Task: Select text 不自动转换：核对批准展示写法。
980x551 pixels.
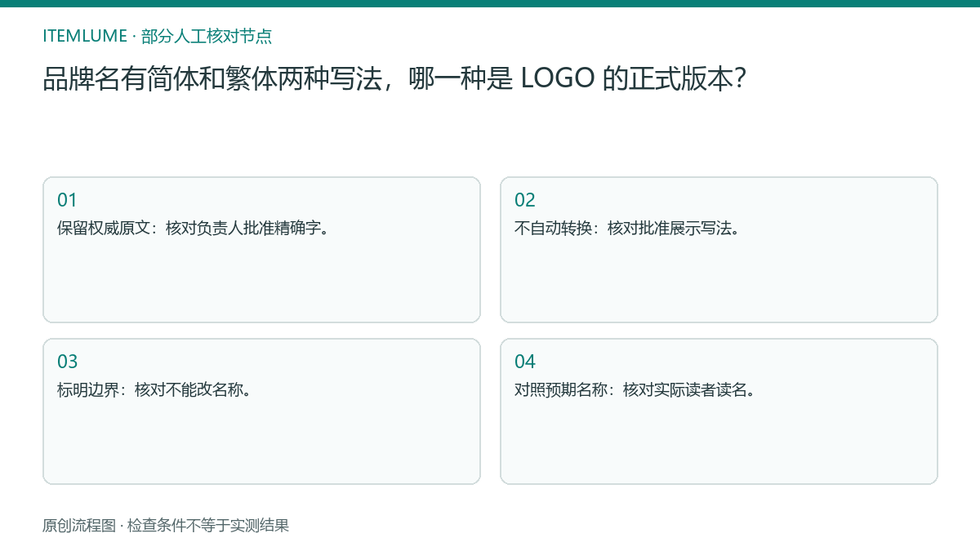Action: (x=629, y=228)
